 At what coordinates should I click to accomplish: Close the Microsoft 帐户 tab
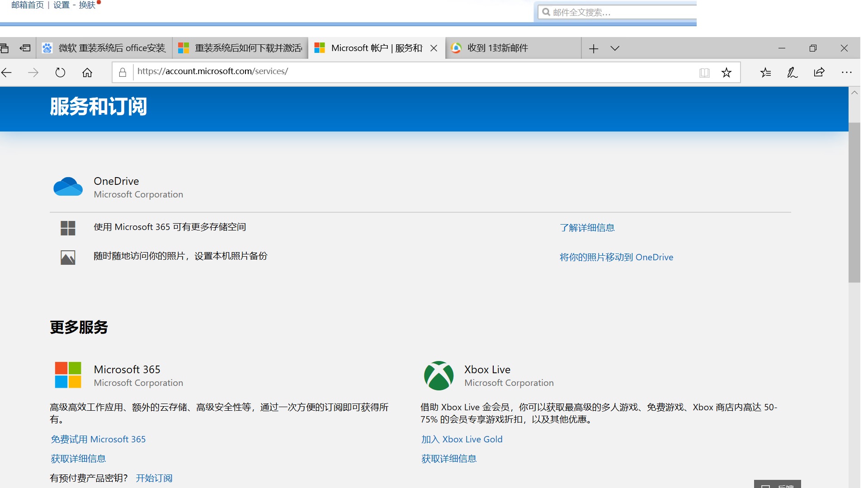434,48
